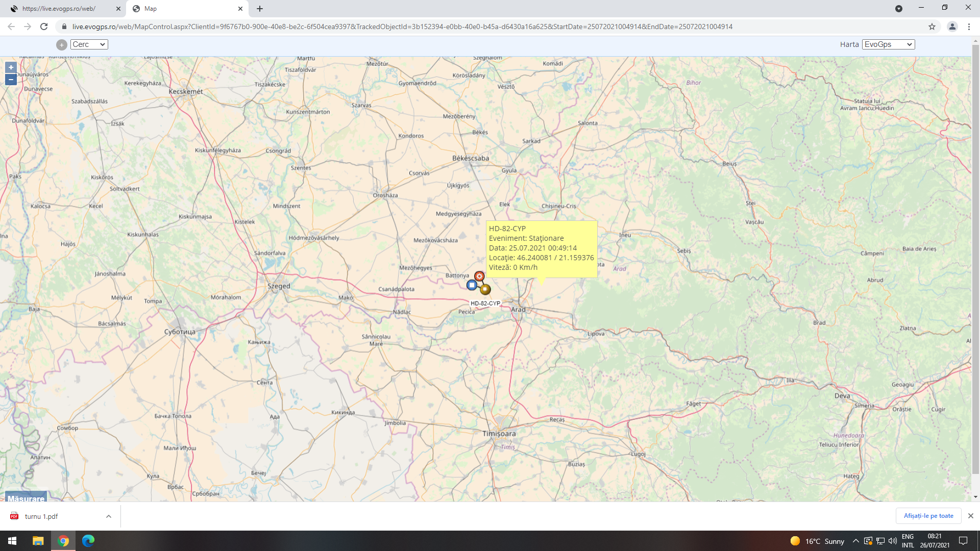
Task: Reload the page with refresh icon
Action: click(44, 27)
